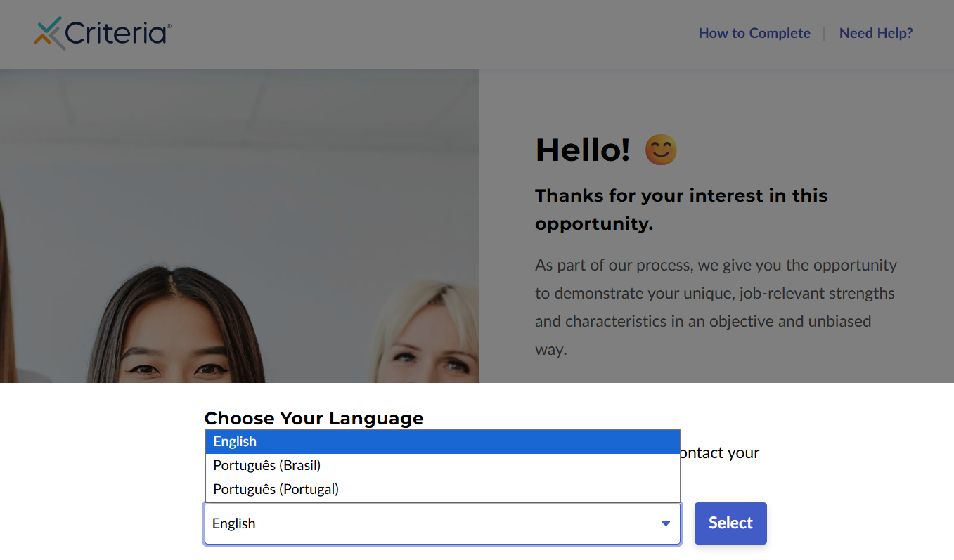Viewport: 954px width, 560px height.
Task: Click the 'As part of our process' paragraph
Action: [716, 307]
